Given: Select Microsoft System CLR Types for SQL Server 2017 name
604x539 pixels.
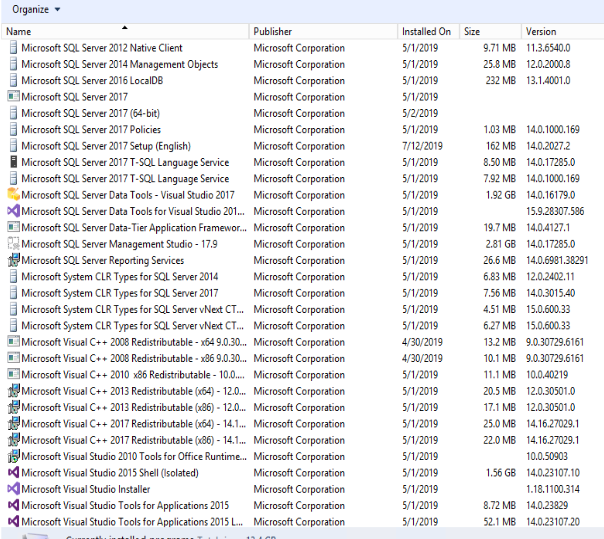Looking at the screenshot, I should pos(120,293).
